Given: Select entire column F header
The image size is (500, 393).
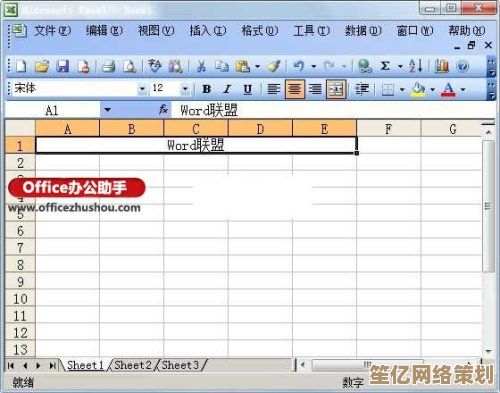Looking at the screenshot, I should tap(388, 129).
